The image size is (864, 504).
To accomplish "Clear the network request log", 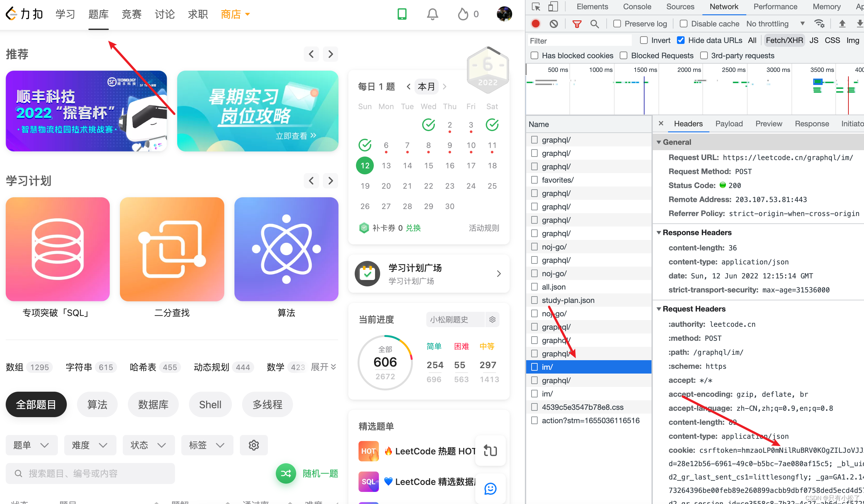I will [x=554, y=24].
